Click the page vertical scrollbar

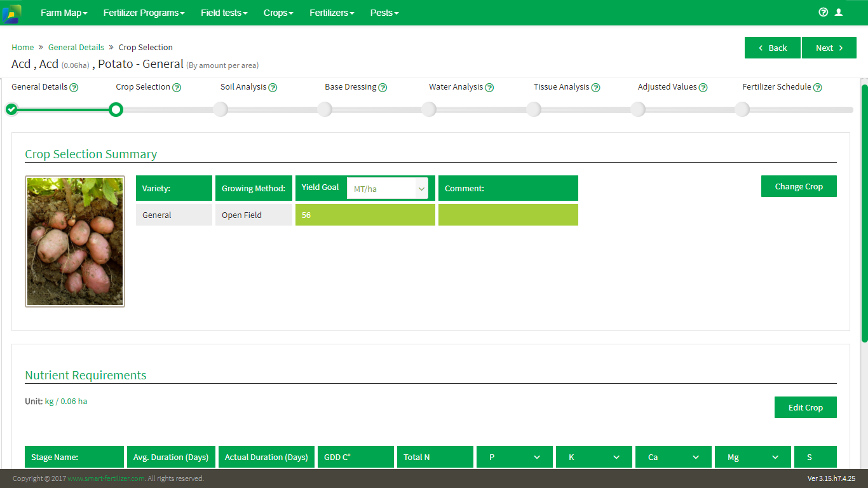pos(864,213)
